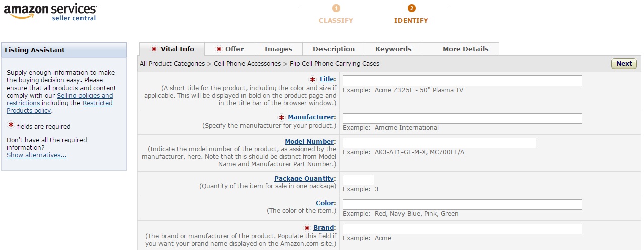The height and width of the screenshot is (250, 644).
Task: Select the Model Number text box
Action: click(439, 143)
